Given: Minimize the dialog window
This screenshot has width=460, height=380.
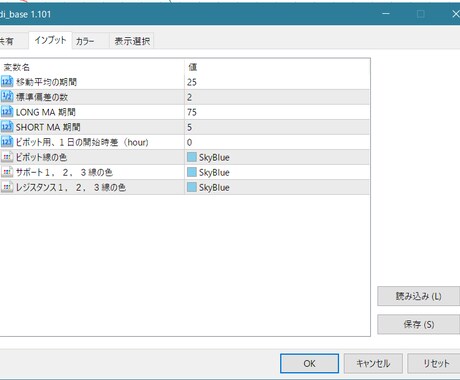Looking at the screenshot, I should (386, 14).
